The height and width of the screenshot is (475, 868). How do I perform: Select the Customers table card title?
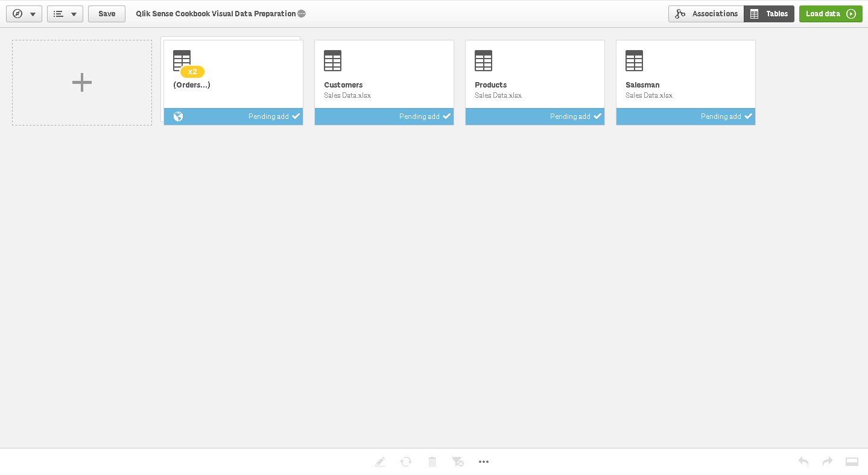[x=343, y=85]
